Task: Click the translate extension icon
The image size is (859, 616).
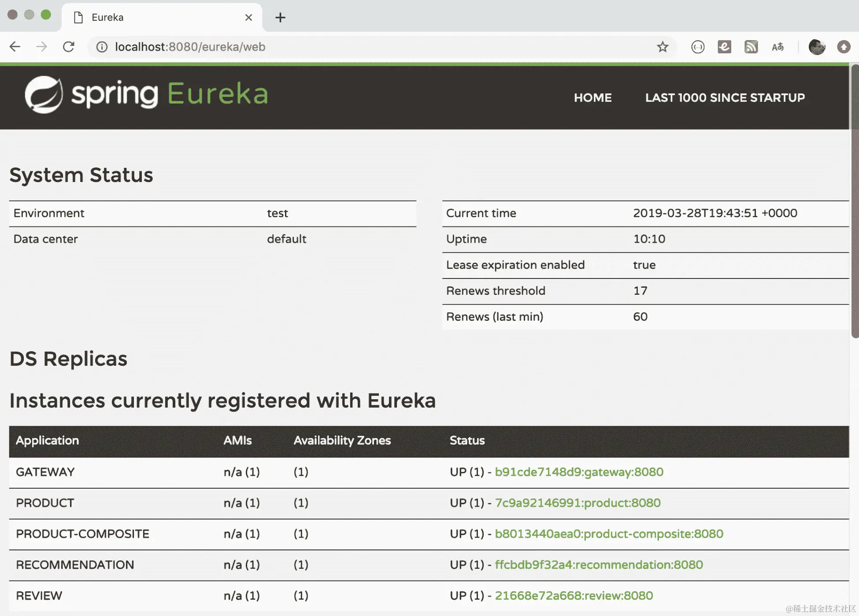Action: (778, 47)
